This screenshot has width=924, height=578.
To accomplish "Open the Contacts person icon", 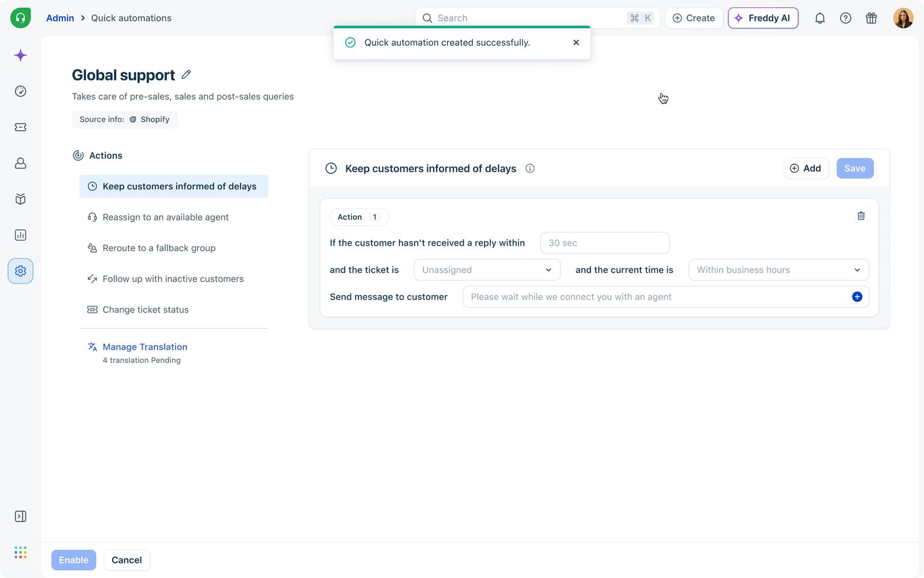I will tap(20, 163).
